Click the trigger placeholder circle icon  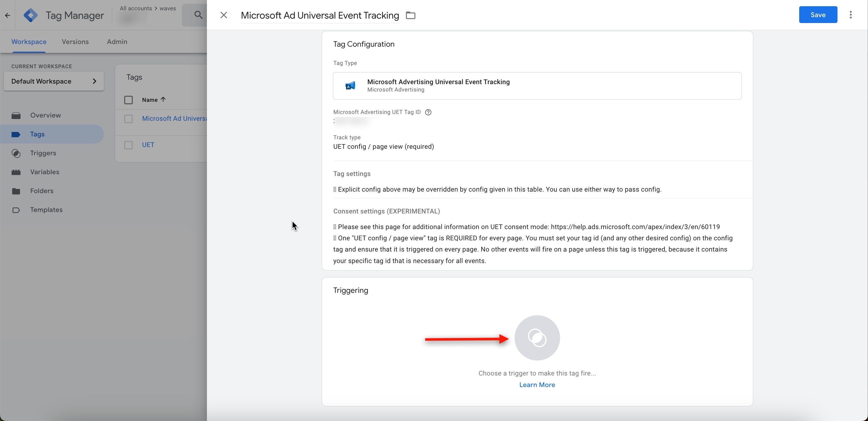[537, 338]
